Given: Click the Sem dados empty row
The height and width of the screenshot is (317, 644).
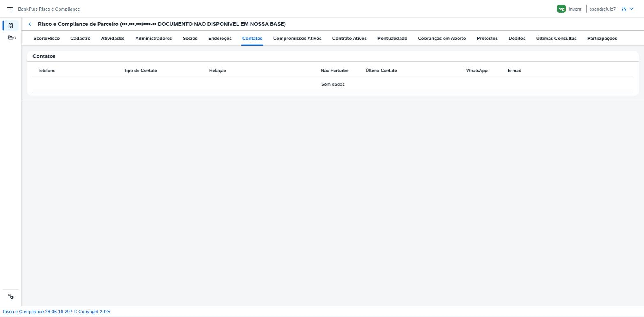Looking at the screenshot, I should pyautogui.click(x=333, y=84).
